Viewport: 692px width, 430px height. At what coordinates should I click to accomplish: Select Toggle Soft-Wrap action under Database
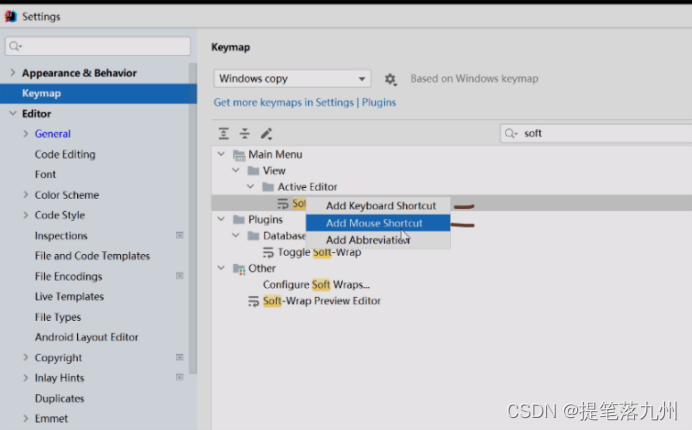[x=320, y=252]
